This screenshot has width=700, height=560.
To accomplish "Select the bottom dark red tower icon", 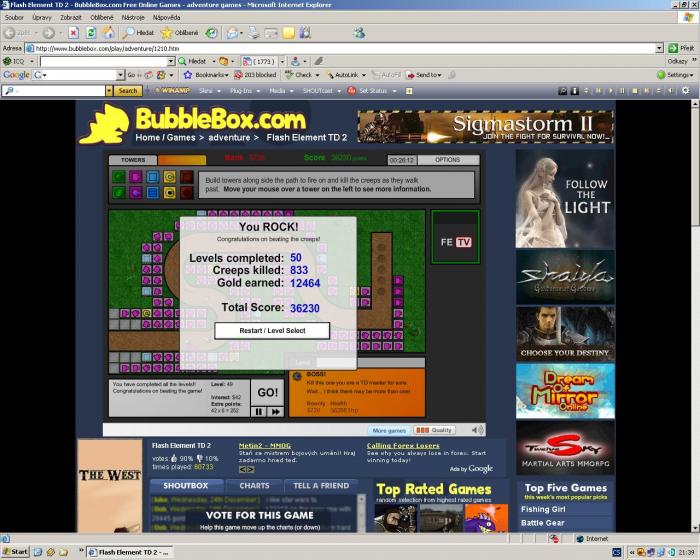I will coord(187,192).
